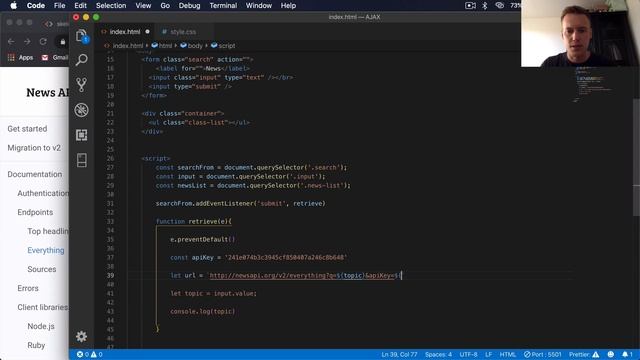Click line number 39 in the gutter

click(x=110, y=276)
